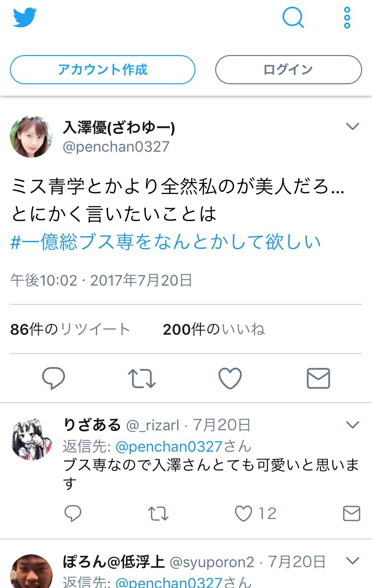This screenshot has height=588, width=372.
Task: Reply to りざある's comment
Action: [x=73, y=513]
